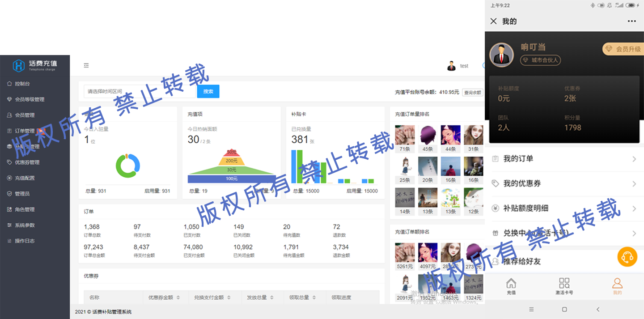Tap the three-dots more menu icon
The image size is (644, 319).
(x=631, y=21)
